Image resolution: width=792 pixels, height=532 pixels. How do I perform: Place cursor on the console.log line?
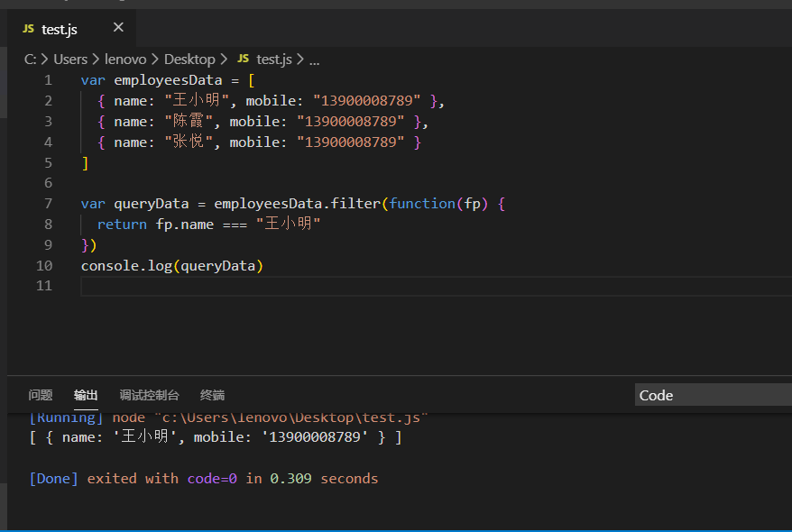pos(171,265)
